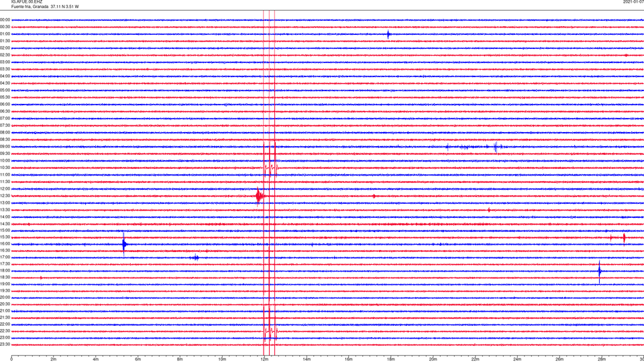Viewport: 644px width, 362px height.
Task: Click the 05:00 time label
Action: (x=5, y=90)
